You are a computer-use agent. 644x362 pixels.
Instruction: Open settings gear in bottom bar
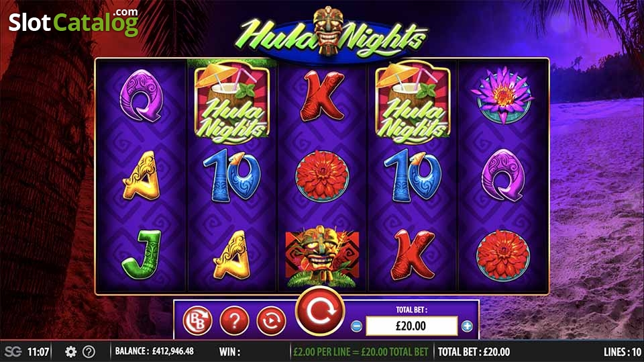(70, 352)
